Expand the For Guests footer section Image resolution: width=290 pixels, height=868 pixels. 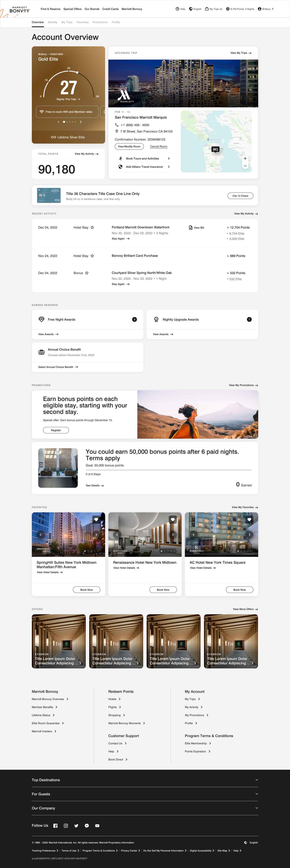257,794
